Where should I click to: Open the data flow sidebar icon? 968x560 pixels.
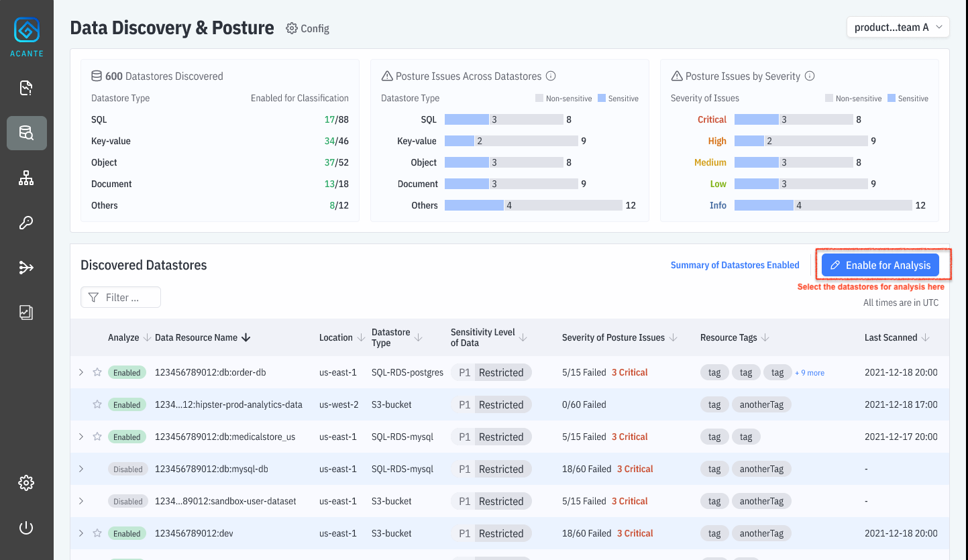pos(26,268)
